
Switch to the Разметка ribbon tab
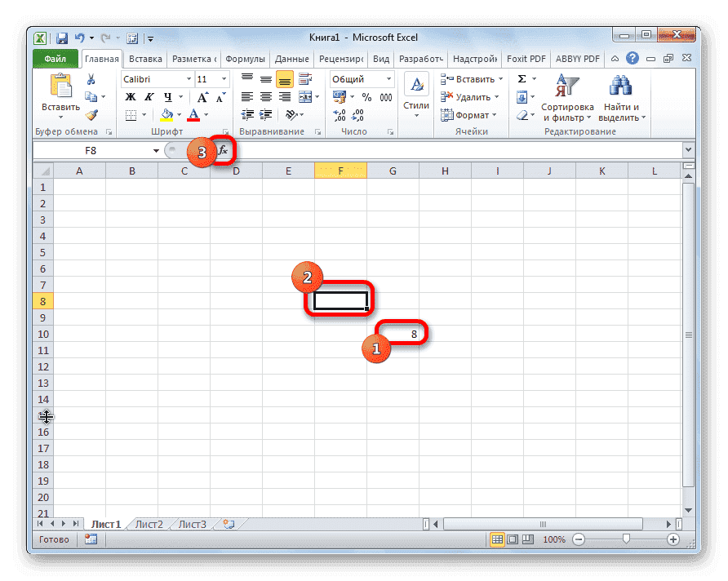click(x=193, y=58)
